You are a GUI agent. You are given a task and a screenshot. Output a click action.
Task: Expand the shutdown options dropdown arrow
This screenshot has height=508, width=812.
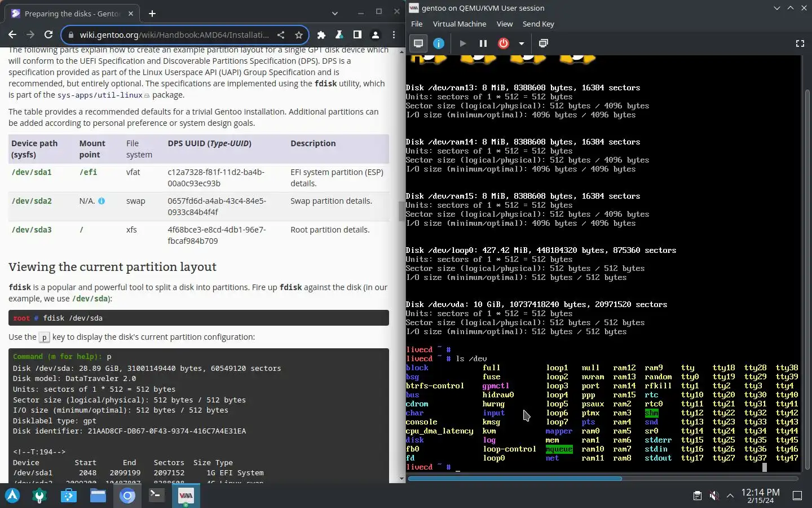tap(522, 43)
